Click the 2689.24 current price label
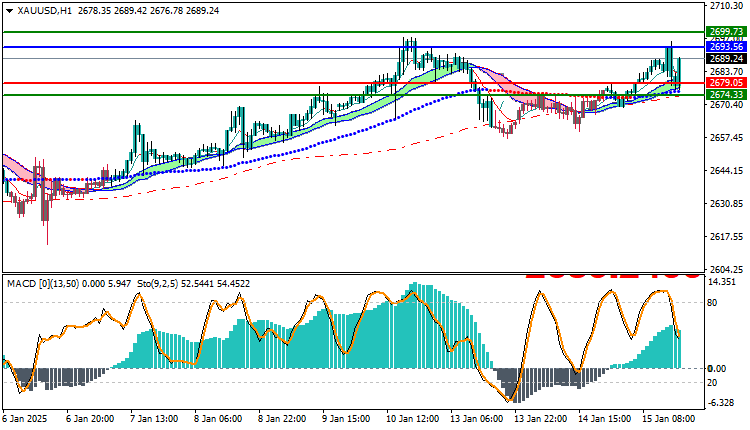The height and width of the screenshot is (430, 750). pyautogui.click(x=726, y=58)
